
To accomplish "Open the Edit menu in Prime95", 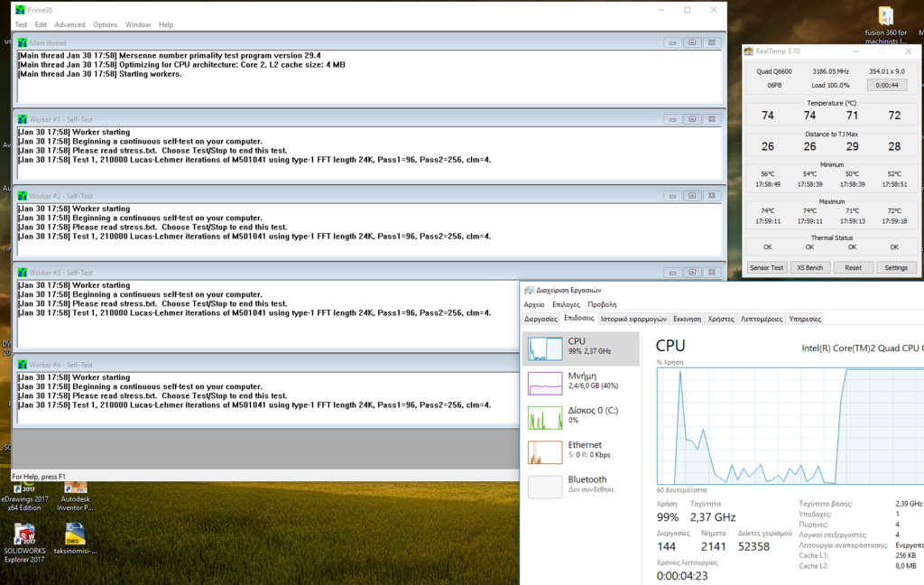I will click(41, 24).
